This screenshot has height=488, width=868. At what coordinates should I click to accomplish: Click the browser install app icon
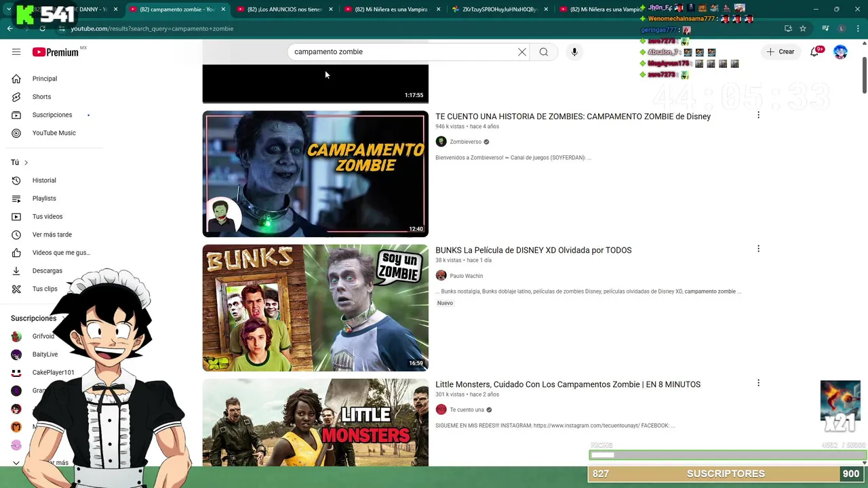pos(788,28)
